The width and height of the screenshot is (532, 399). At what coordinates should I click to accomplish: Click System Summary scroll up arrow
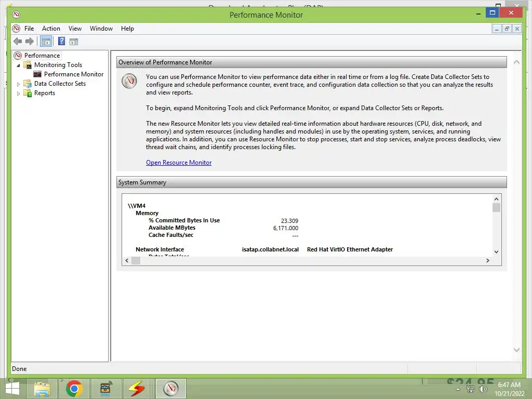(496, 199)
